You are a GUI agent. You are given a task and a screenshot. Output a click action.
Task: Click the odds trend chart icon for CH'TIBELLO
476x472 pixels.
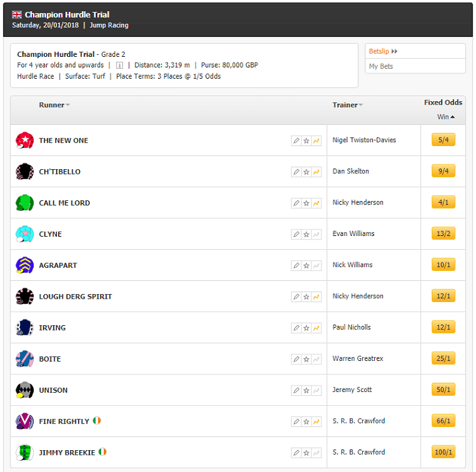[x=316, y=172]
